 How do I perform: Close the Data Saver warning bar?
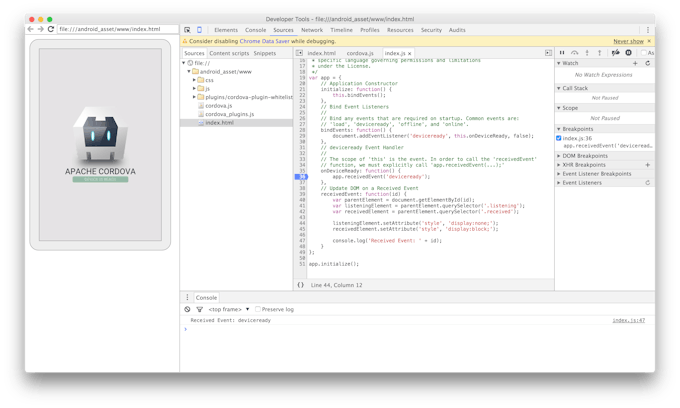tap(649, 41)
